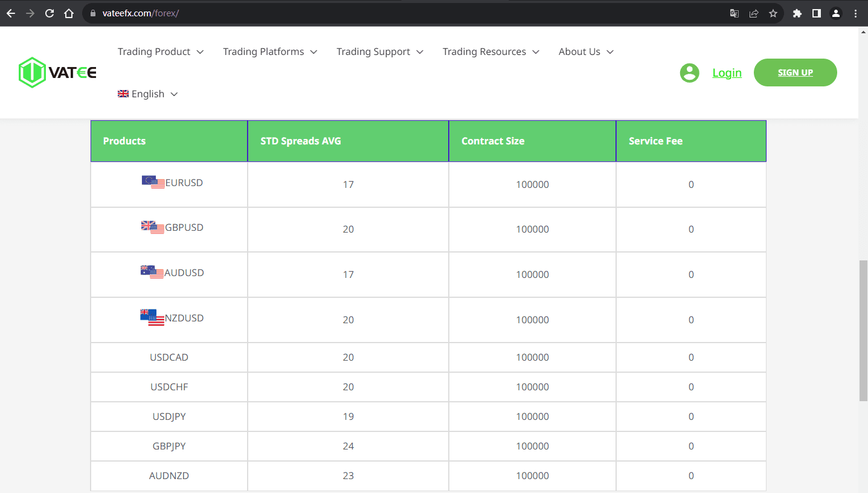Open the Trading Product menu
The height and width of the screenshot is (493, 868).
click(x=161, y=52)
